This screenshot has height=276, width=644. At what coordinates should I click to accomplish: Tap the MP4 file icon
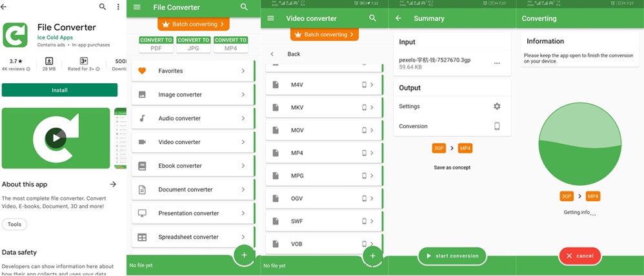276,153
